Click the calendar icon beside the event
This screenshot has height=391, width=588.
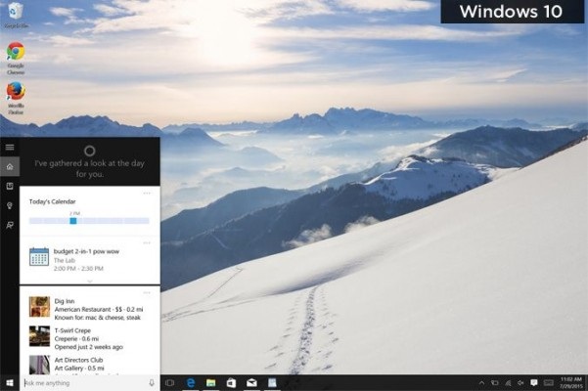39,256
